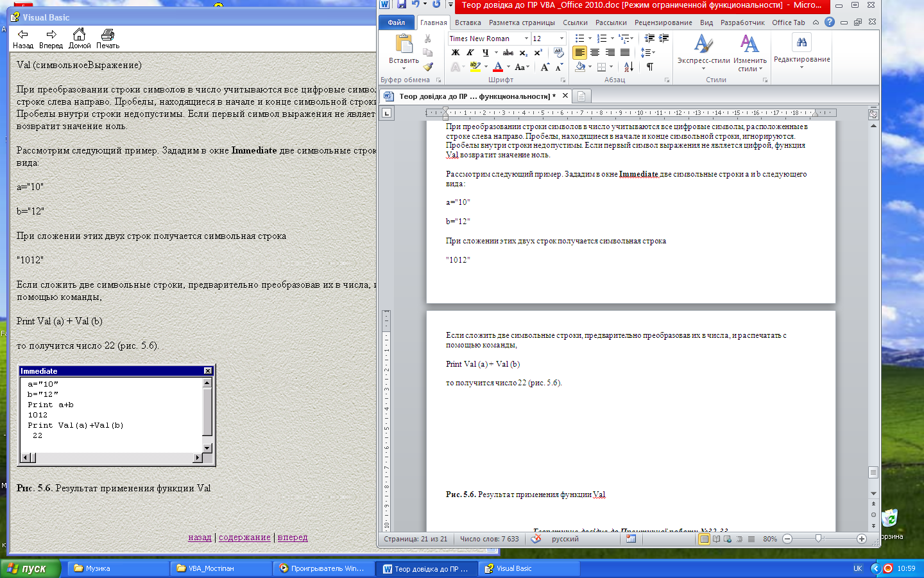The width and height of the screenshot is (924, 578).
Task: Open the font size 12 dropdown
Action: pyautogui.click(x=561, y=39)
